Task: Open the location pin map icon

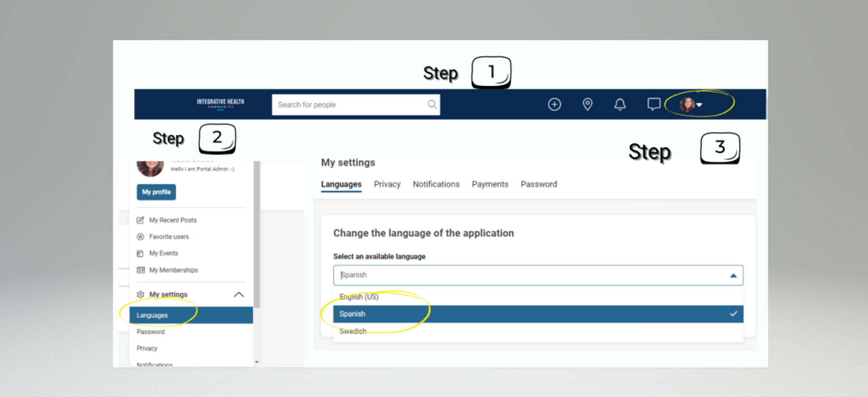Action: 587,104
